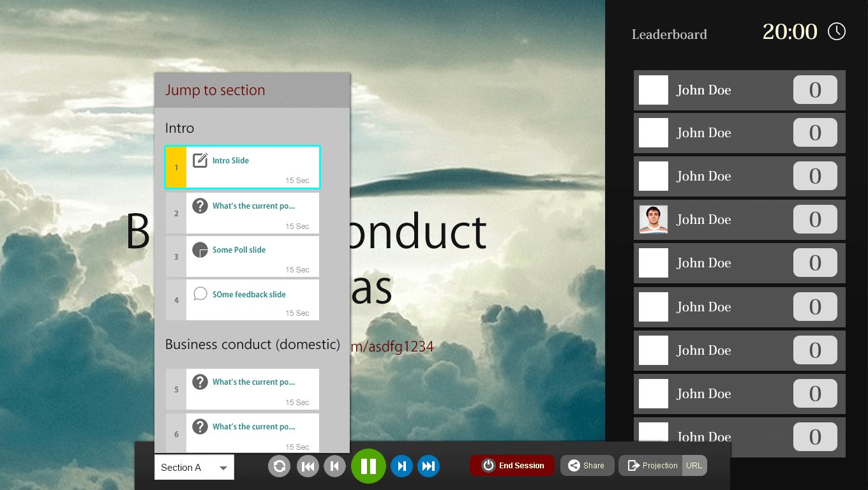This screenshot has width=868, height=490.
Task: Click the question mark icon on slide 5
Action: 200,382
